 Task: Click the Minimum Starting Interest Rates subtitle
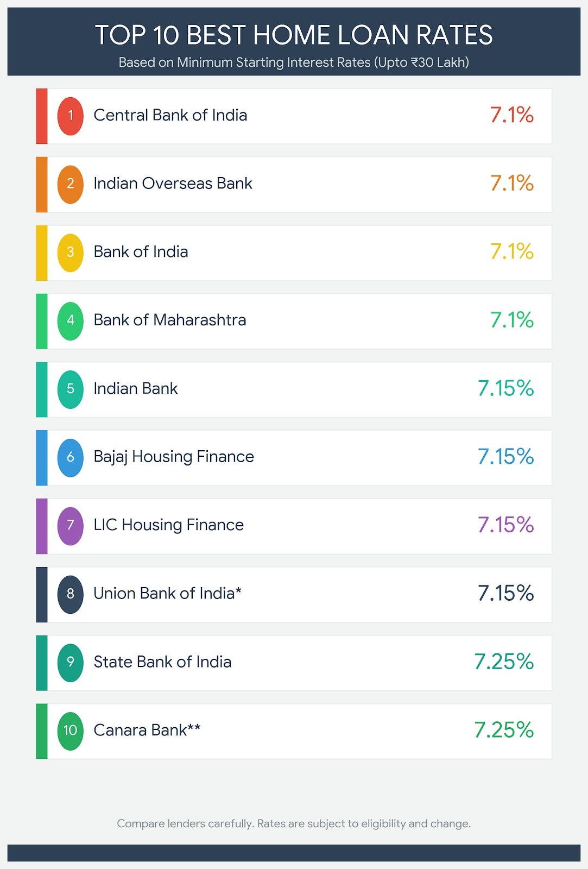click(294, 62)
